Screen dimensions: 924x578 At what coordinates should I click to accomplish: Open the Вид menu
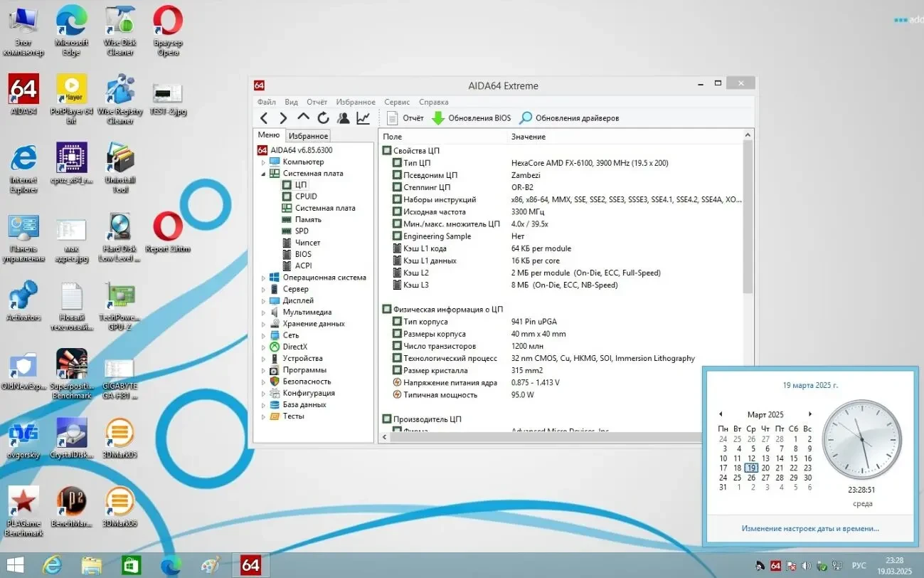(291, 102)
